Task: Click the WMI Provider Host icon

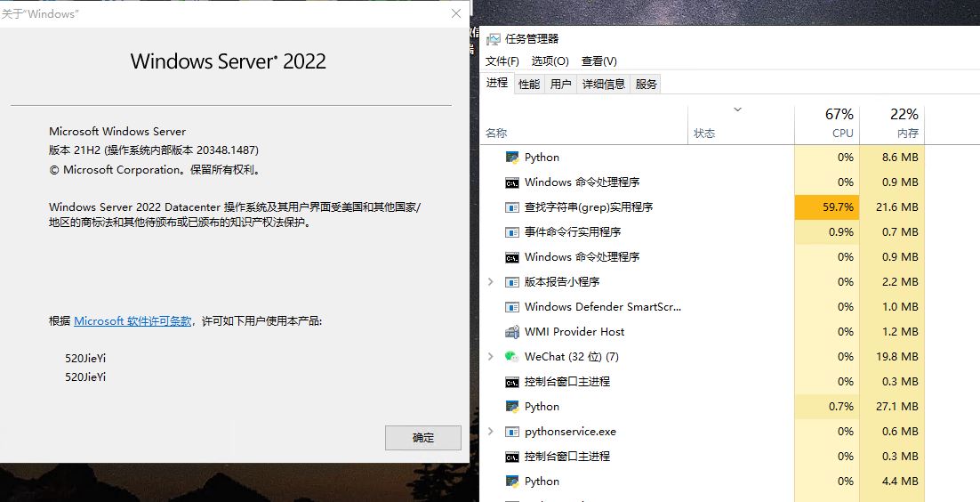Action: click(512, 332)
